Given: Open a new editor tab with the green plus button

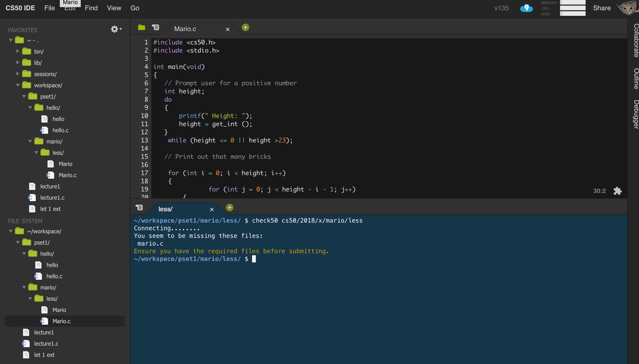Looking at the screenshot, I should click(245, 27).
